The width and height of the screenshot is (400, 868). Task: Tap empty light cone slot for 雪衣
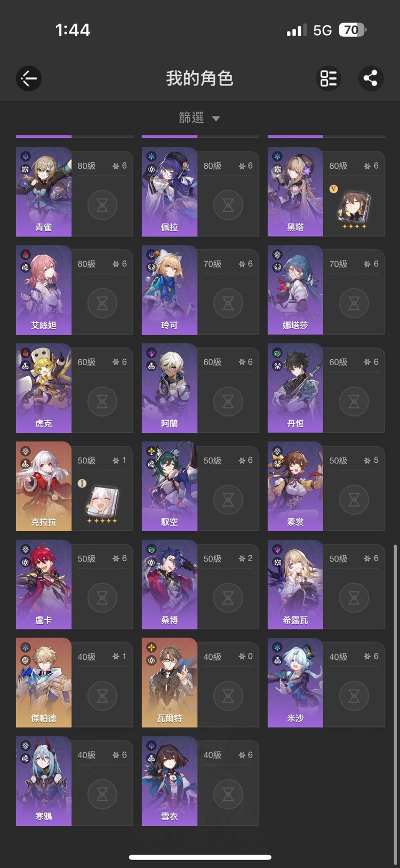[x=228, y=794]
